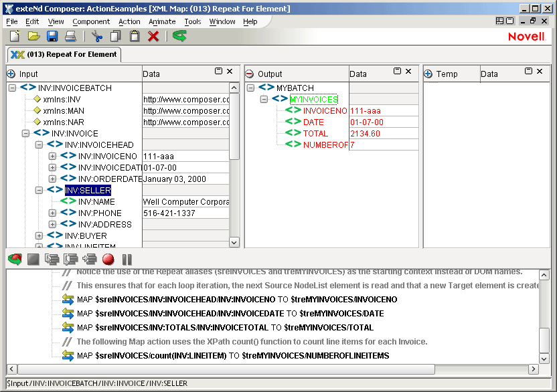Pause the animation
This screenshot has height=392, width=557.
click(x=127, y=260)
